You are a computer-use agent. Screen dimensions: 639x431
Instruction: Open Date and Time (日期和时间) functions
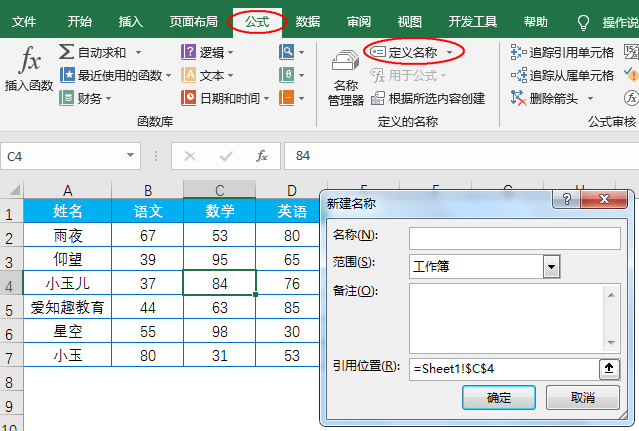(x=225, y=98)
